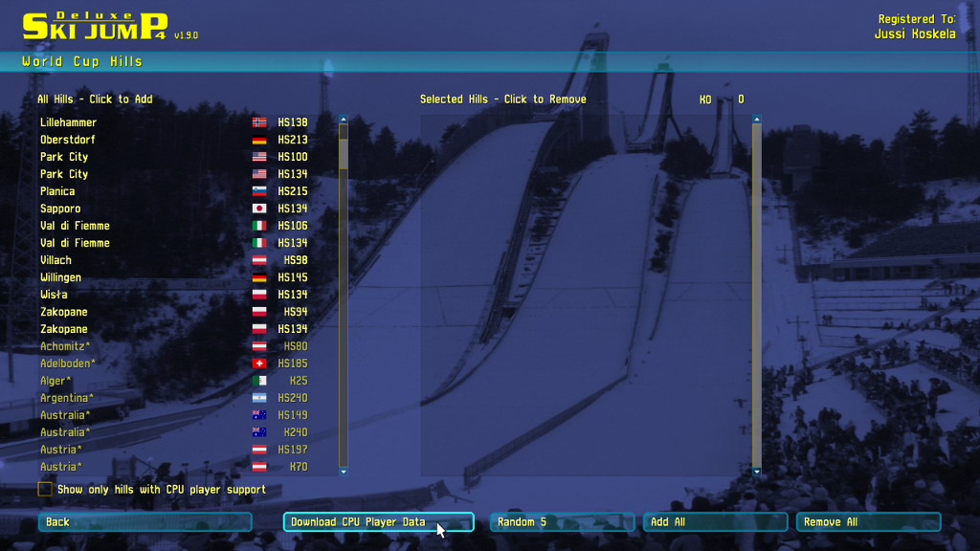Click the German flag beside Willingen
The width and height of the screenshot is (980, 551).
[259, 277]
